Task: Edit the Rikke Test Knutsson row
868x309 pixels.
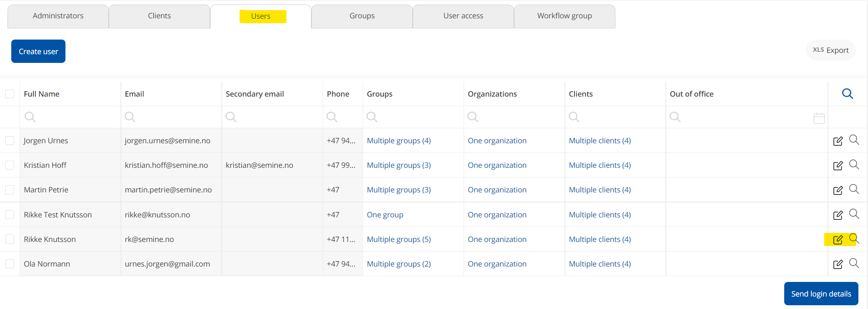Action: pos(838,215)
